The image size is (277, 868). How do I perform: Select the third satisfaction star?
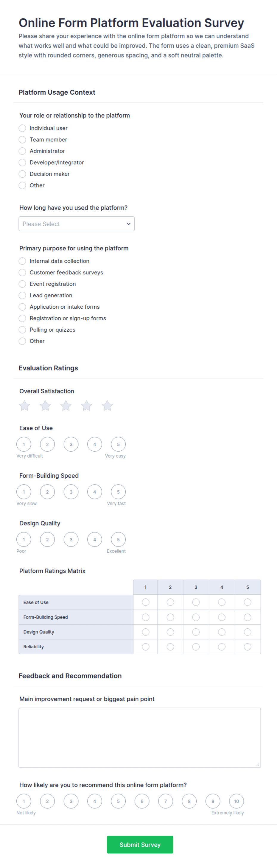[66, 406]
